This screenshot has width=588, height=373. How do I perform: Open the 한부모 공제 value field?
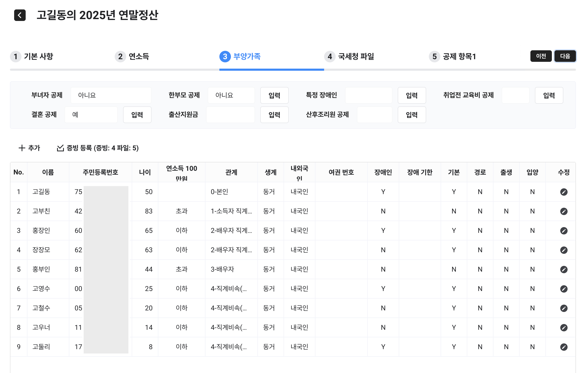[x=231, y=95]
